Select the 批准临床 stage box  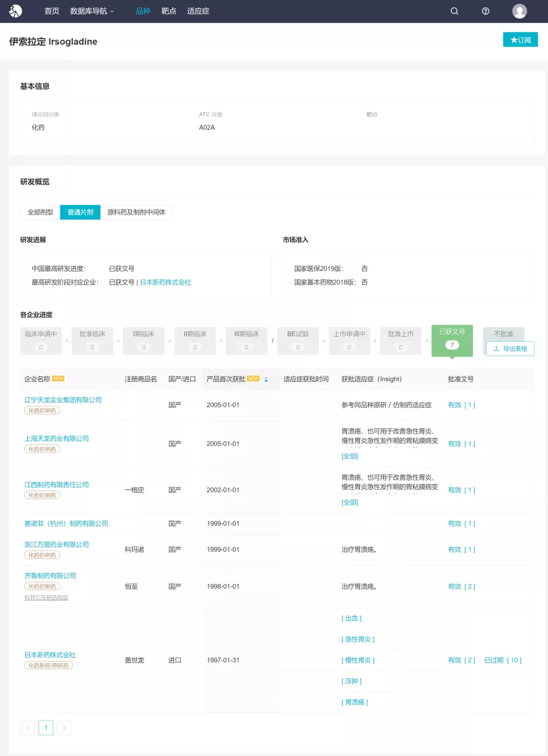point(92,340)
